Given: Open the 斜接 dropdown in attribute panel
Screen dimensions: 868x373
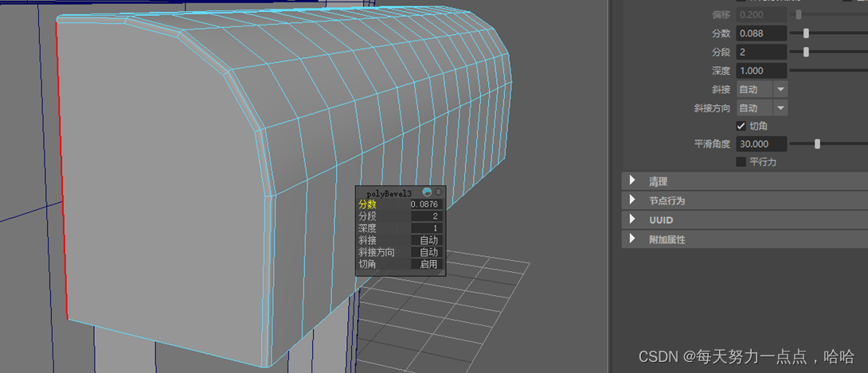Looking at the screenshot, I should pyautogui.click(x=762, y=89).
